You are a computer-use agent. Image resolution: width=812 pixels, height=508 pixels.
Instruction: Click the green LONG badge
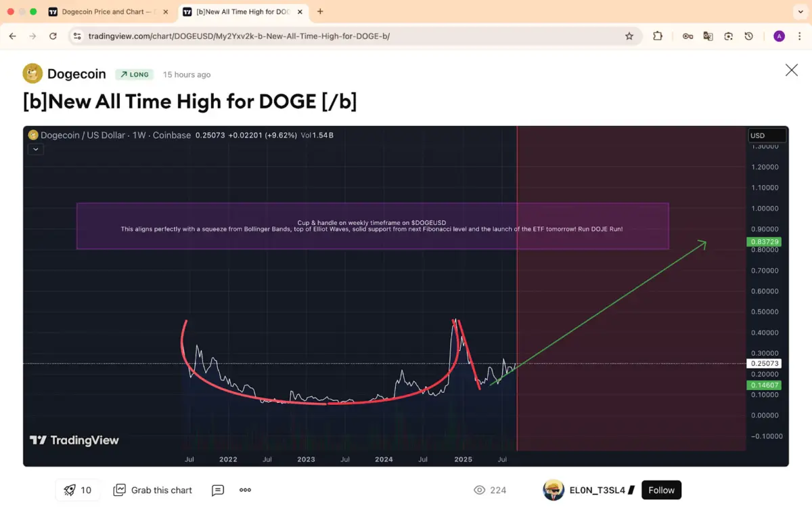tap(135, 75)
